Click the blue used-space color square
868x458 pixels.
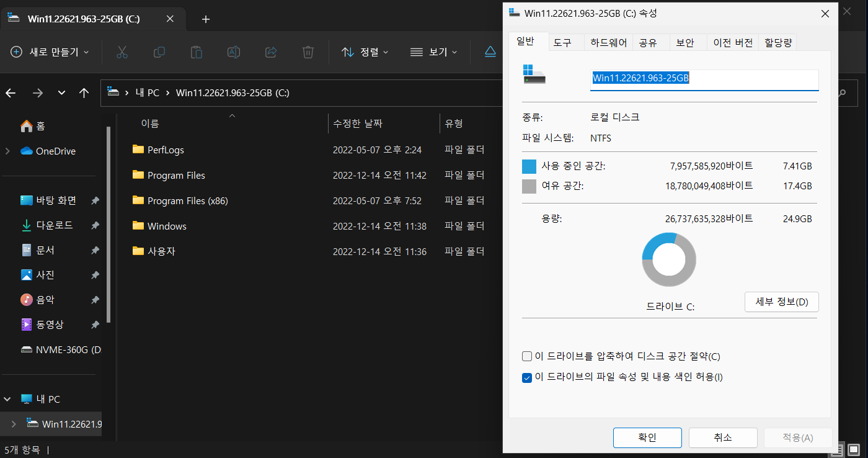[x=529, y=166]
